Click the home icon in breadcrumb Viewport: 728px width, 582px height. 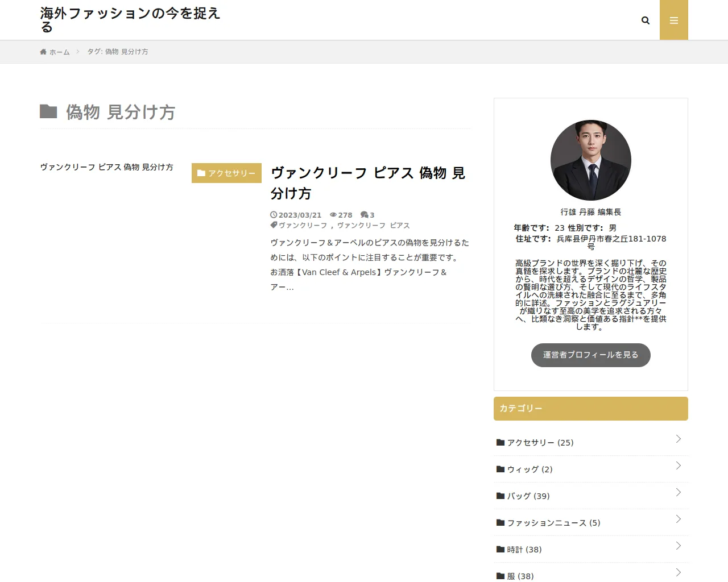[43, 52]
